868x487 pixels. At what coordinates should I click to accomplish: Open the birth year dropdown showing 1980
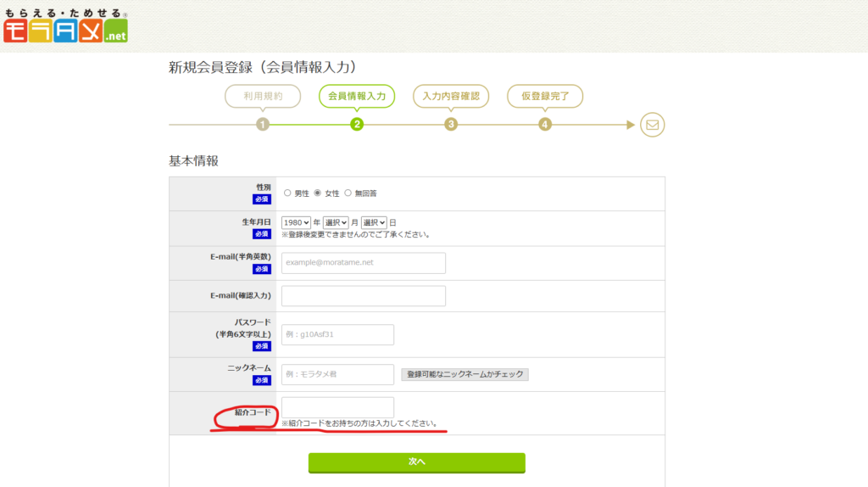tap(296, 222)
